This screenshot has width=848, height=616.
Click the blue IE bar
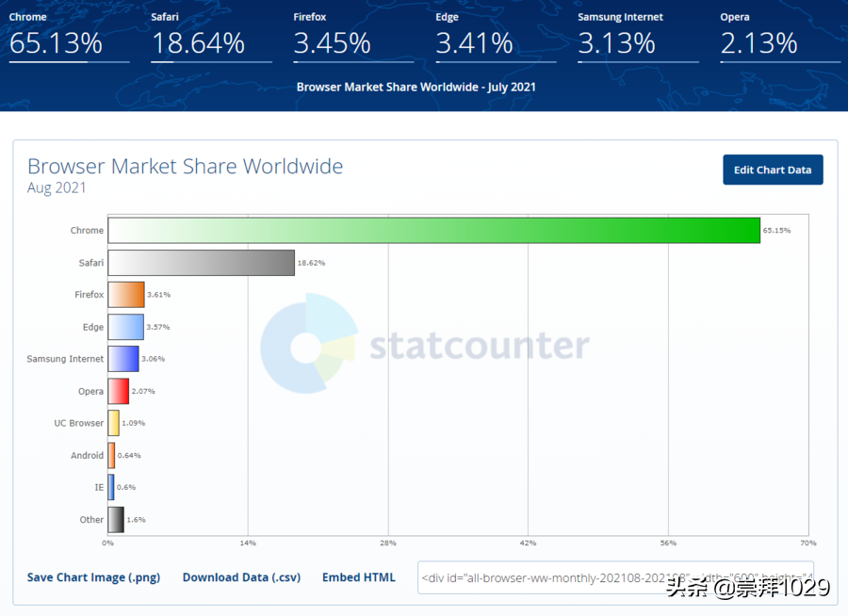[111, 487]
